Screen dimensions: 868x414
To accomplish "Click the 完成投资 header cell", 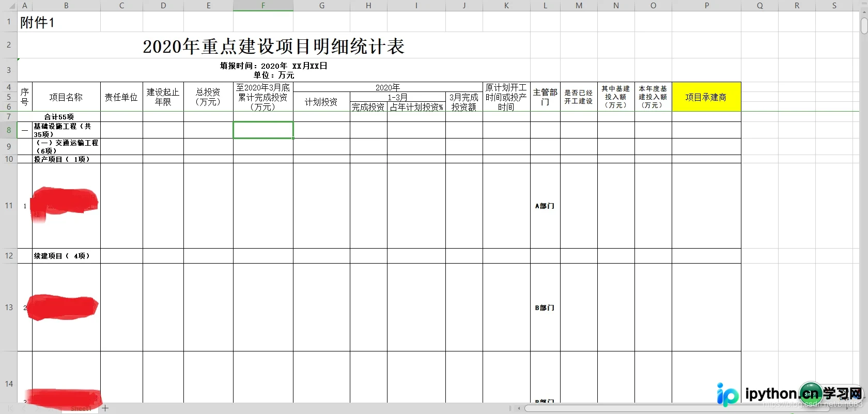I will [x=368, y=107].
